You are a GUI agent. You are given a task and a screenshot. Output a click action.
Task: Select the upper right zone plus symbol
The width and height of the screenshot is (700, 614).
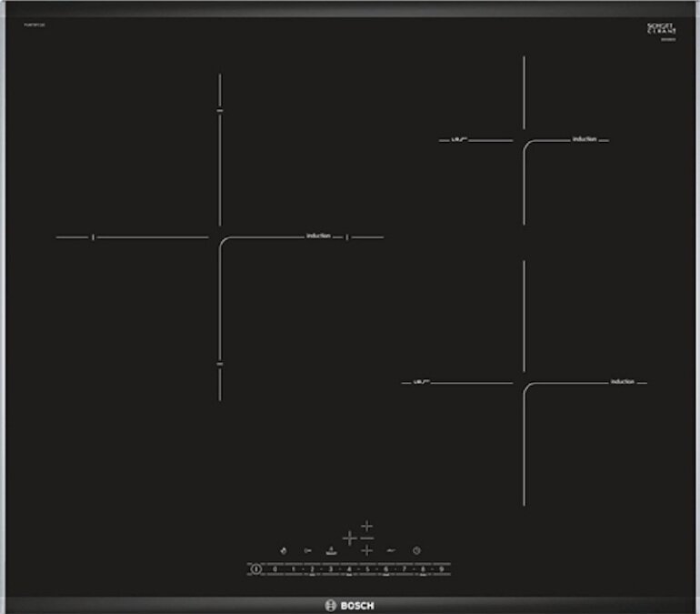coord(366,526)
